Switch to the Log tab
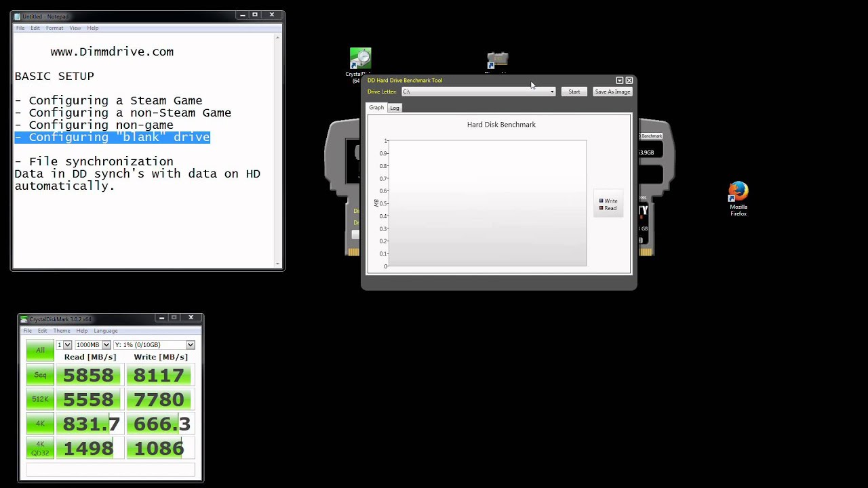Screen dimensions: 868x488 click(395, 108)
